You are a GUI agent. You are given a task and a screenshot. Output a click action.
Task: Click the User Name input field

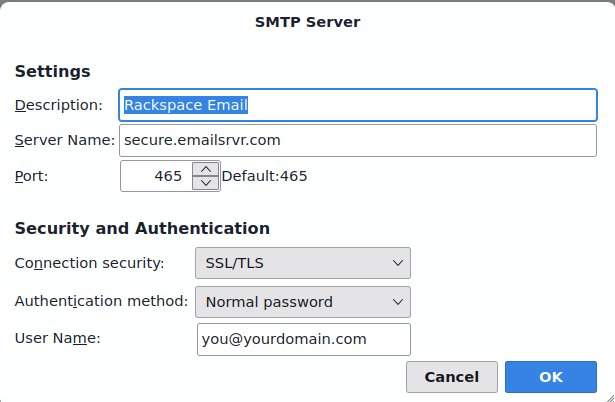[x=304, y=339]
